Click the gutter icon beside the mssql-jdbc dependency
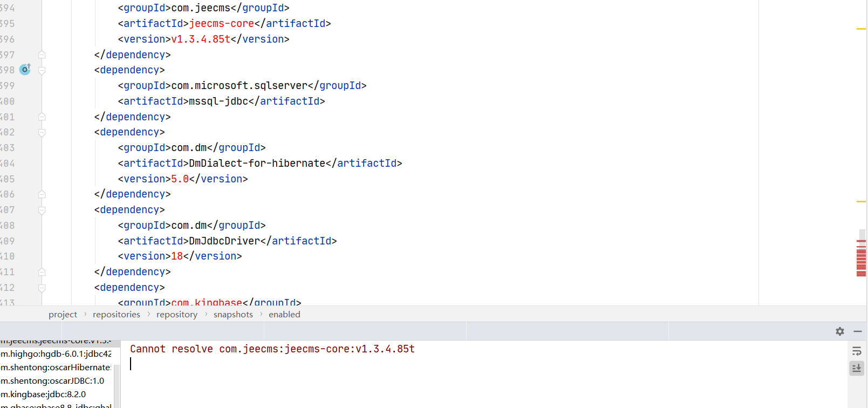This screenshot has height=408, width=868. (x=25, y=69)
